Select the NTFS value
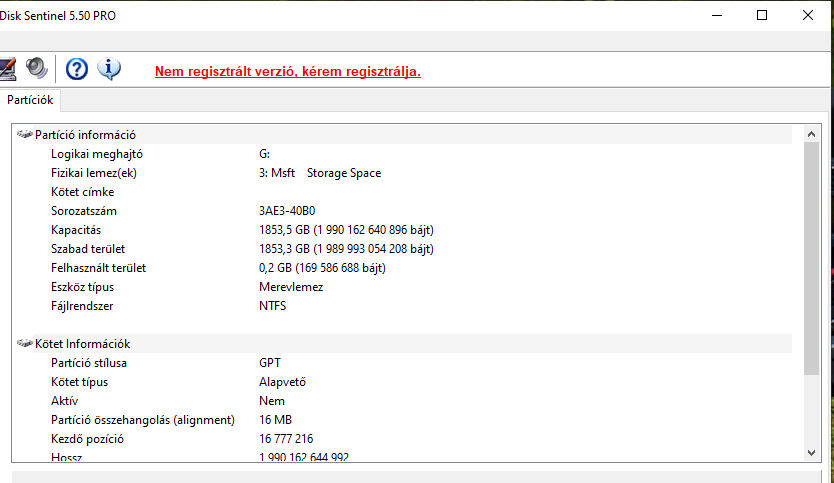This screenshot has width=834, height=483. (272, 306)
